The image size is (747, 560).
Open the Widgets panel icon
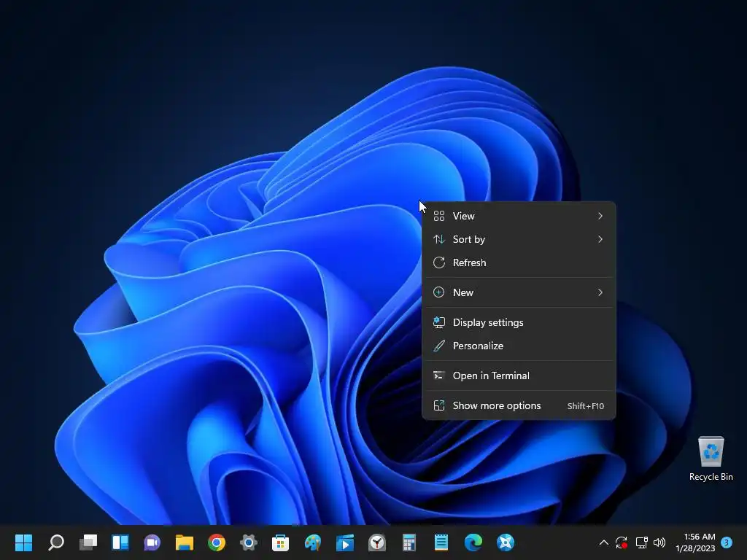(120, 542)
